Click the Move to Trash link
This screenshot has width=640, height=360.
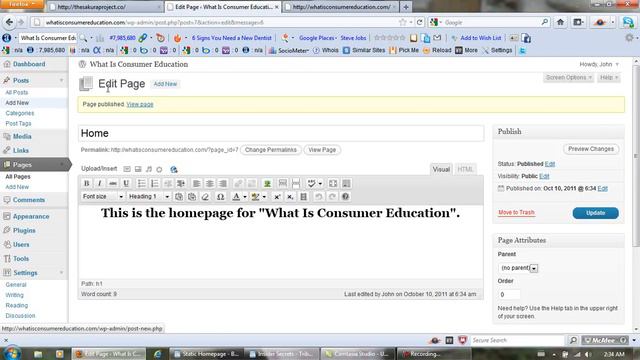click(x=516, y=213)
